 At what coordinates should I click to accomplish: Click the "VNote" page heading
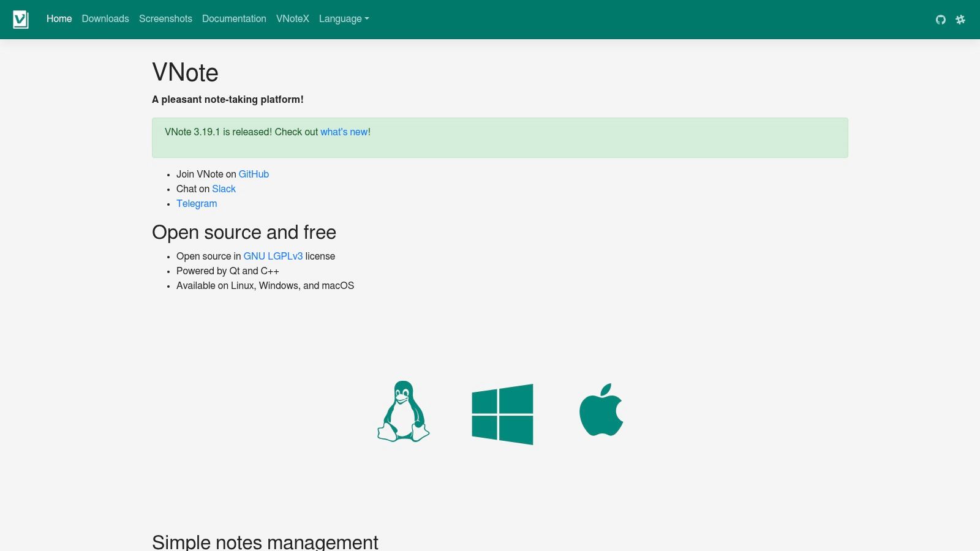[185, 73]
